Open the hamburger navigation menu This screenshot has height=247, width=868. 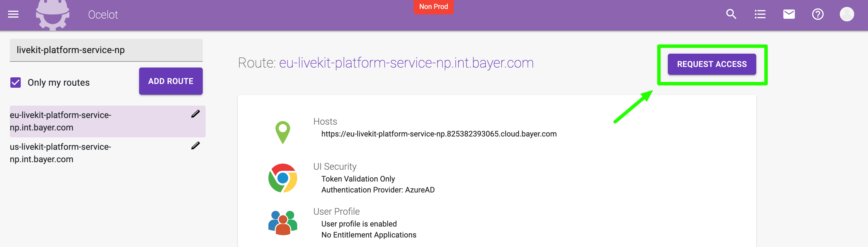click(13, 14)
